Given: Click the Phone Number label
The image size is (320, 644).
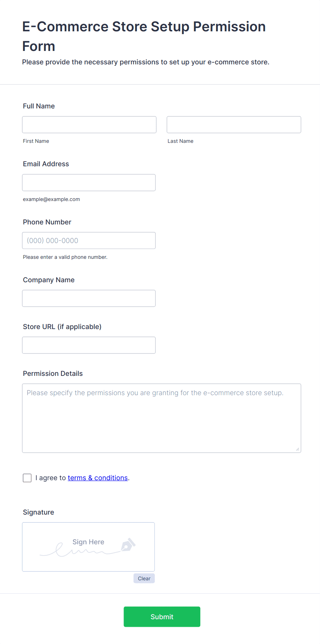Looking at the screenshot, I should pyautogui.click(x=47, y=222).
